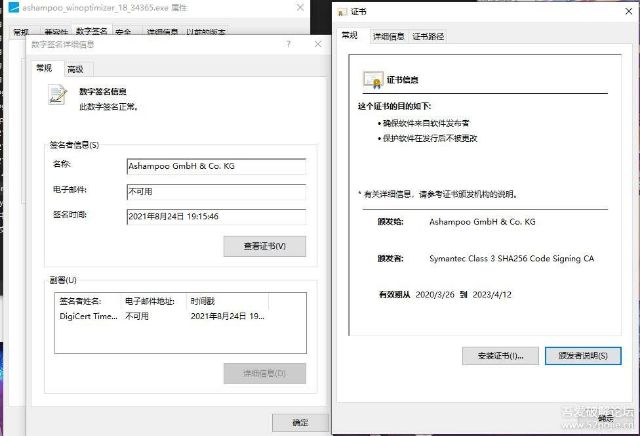Screen dimensions: 640x436
Task: Click the 此数字签名正常 status text
Action: pyautogui.click(x=109, y=107)
